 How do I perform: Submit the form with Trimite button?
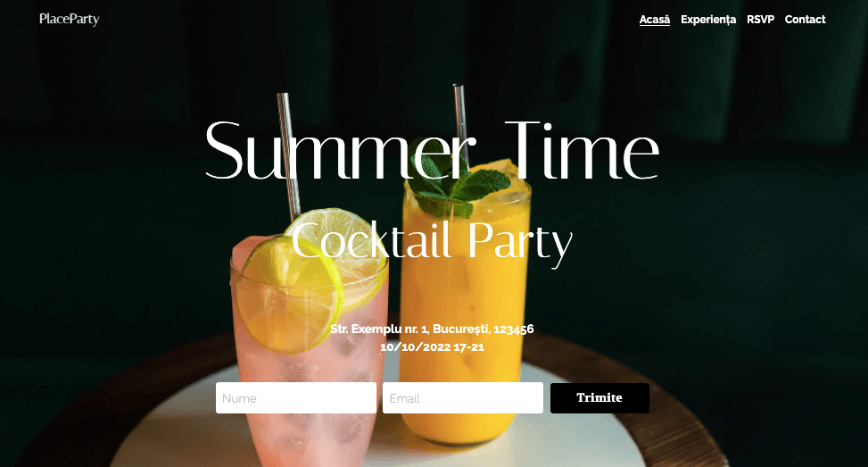coord(599,397)
